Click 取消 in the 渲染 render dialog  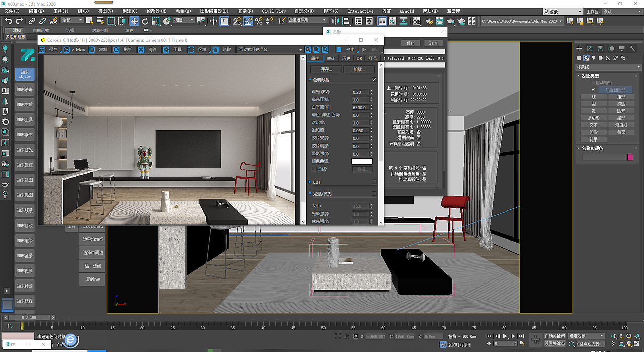(433, 43)
